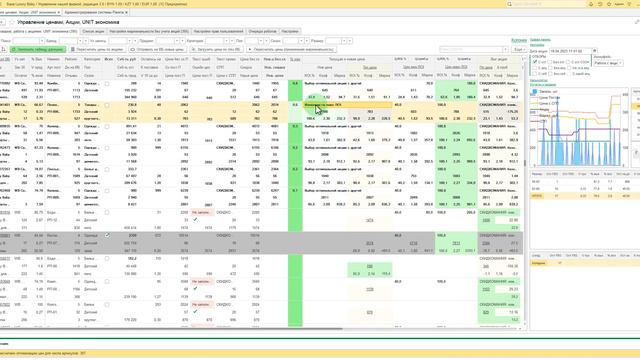Click Пересчитать цены (применение маржинальности) button
This screenshot has height=360, width=640.
tap(291, 49)
